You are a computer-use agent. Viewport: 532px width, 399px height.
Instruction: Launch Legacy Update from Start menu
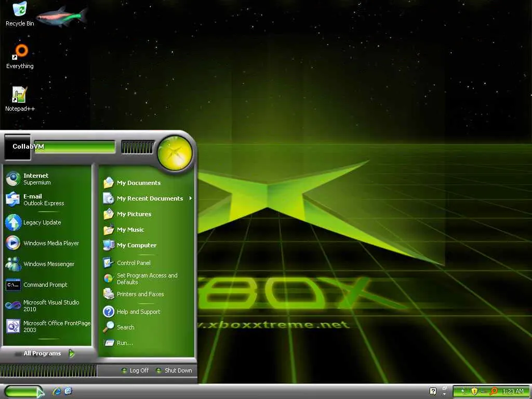click(x=47, y=222)
